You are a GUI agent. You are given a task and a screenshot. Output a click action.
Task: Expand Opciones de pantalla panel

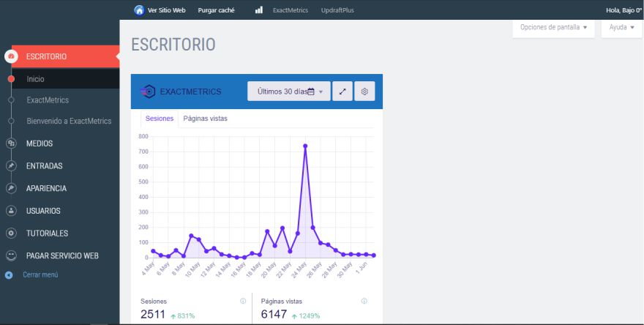[553, 27]
